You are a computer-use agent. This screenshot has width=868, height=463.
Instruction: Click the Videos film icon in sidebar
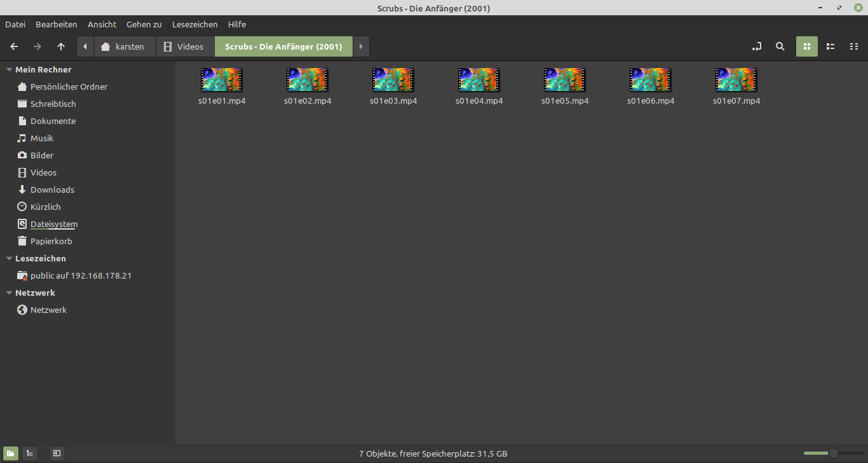click(22, 172)
